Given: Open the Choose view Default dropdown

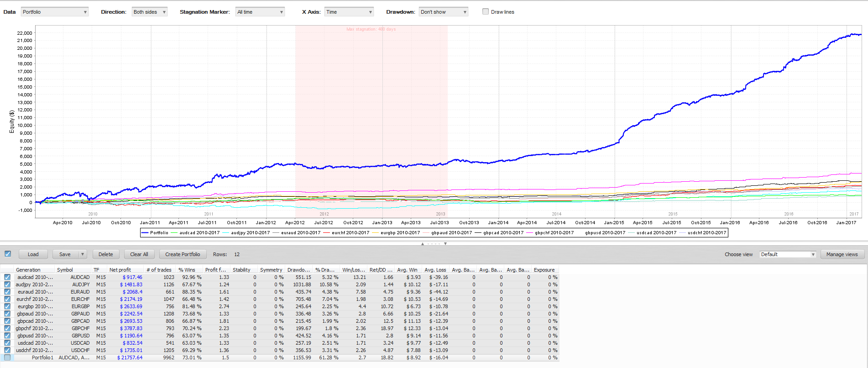Looking at the screenshot, I should pyautogui.click(x=788, y=254).
